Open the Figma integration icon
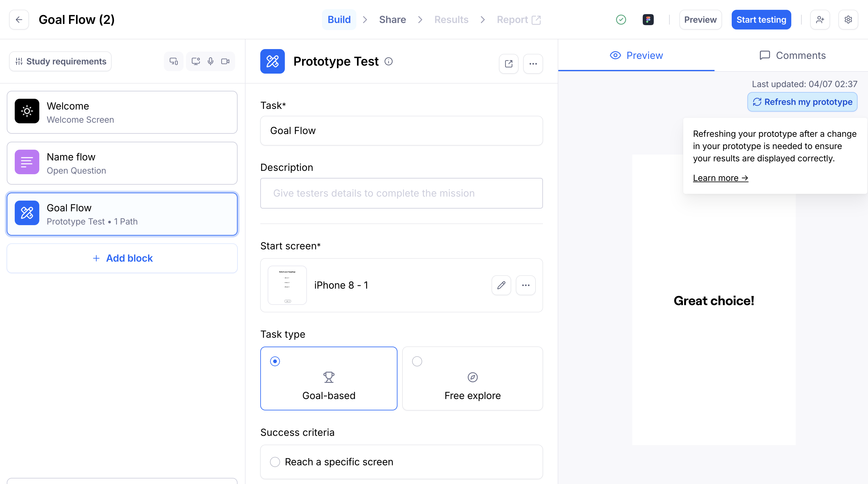The height and width of the screenshot is (484, 868). point(648,20)
